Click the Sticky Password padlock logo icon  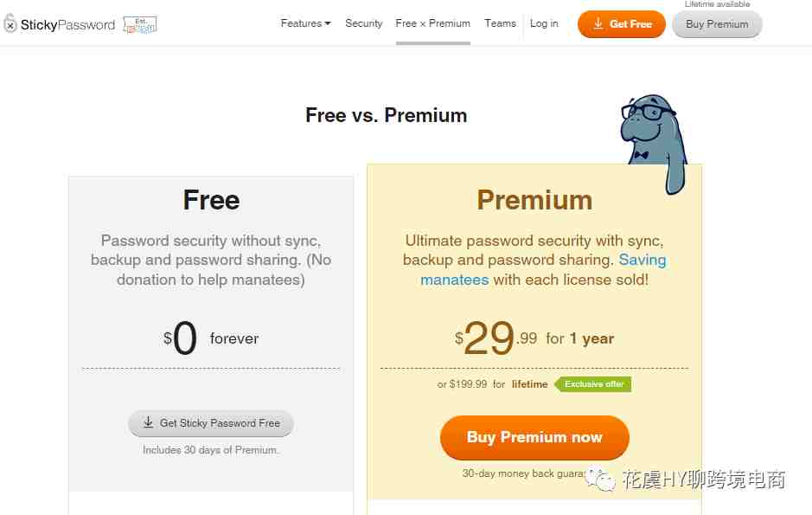click(10, 24)
